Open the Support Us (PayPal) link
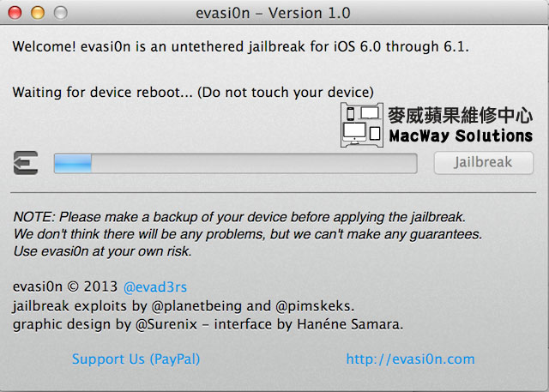Viewport: 549px width, 392px height. click(136, 359)
